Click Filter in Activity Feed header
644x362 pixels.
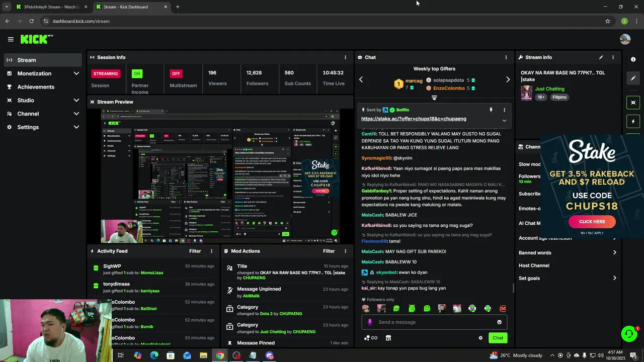point(195,251)
